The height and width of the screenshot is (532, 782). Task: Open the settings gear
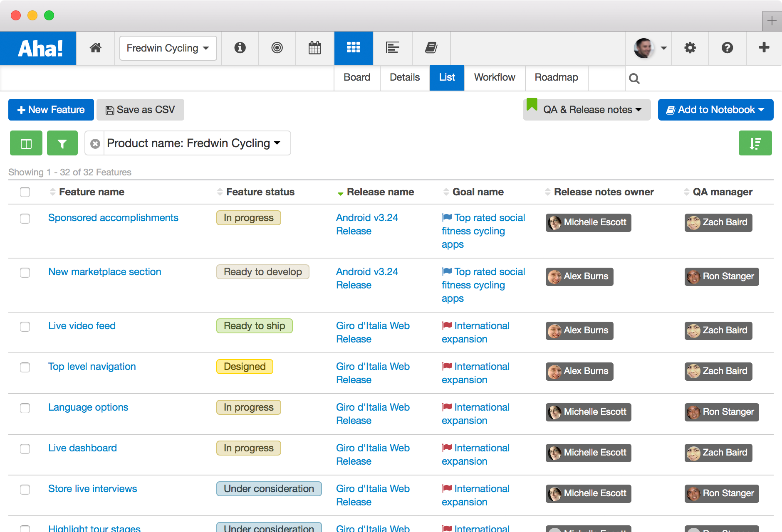point(690,48)
